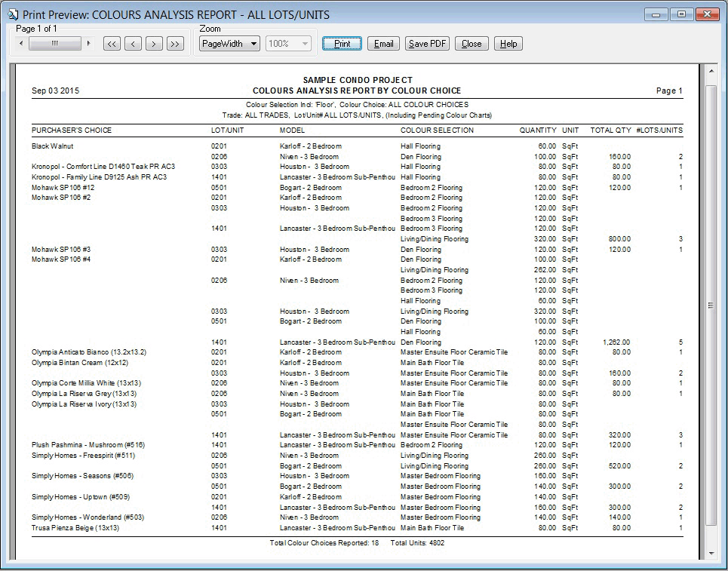
Task: Select Olympia La Riserva Grey (13x13) entry
Action: tap(84, 394)
